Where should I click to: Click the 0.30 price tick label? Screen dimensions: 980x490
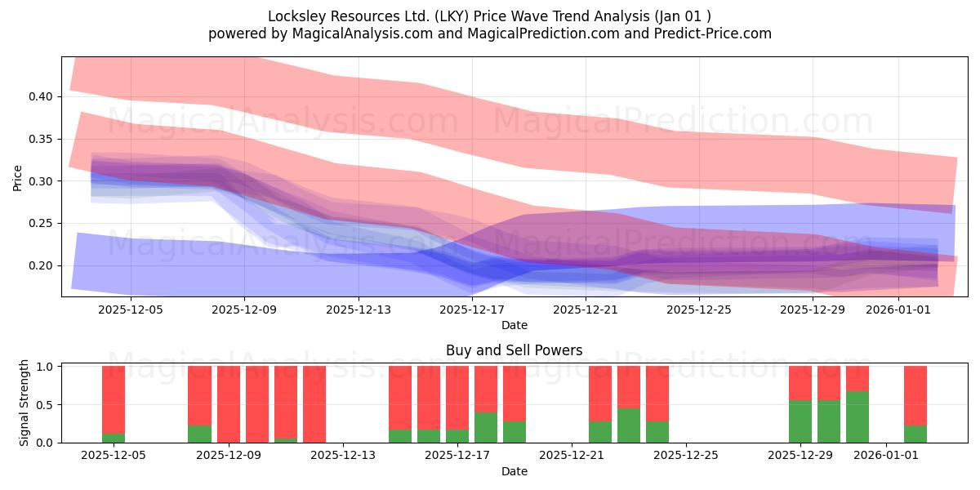point(42,181)
